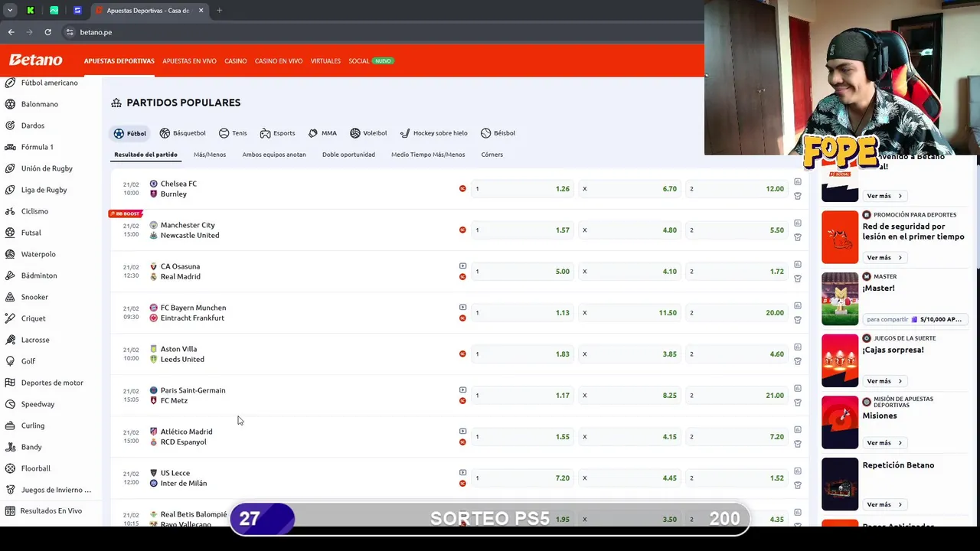Open VIRTUALES in the top menu
Viewport: 980px width, 551px height.
pos(325,61)
